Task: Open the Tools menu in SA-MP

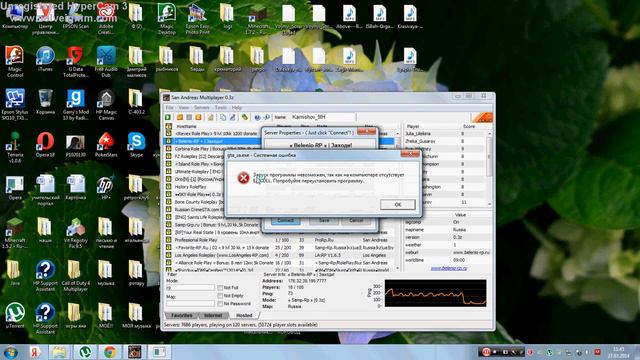Action: click(220, 108)
